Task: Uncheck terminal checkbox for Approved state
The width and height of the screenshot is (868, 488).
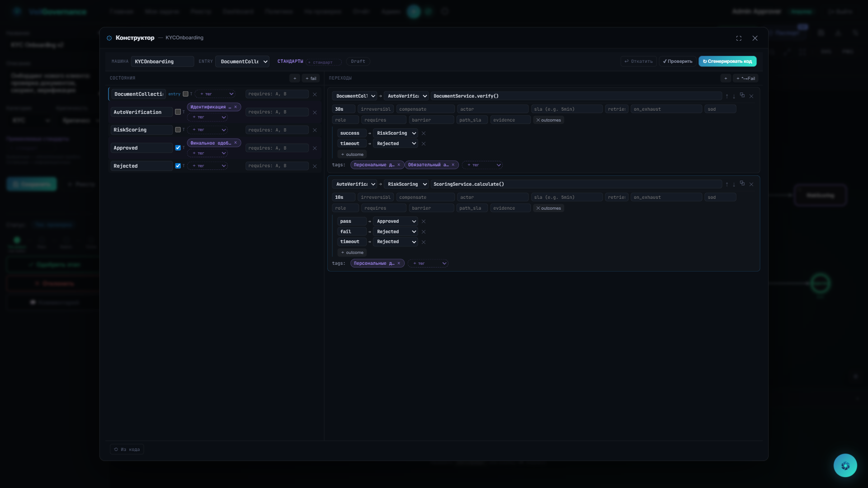Action: tap(178, 148)
